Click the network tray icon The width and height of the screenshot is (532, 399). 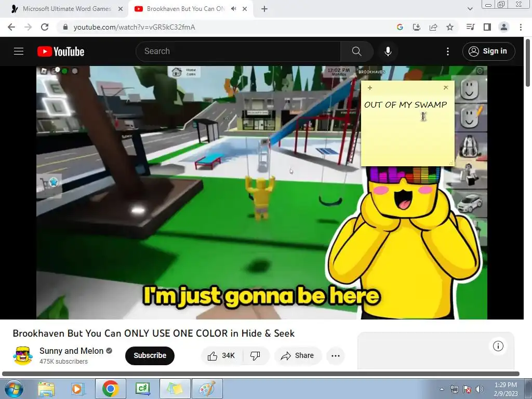[454, 389]
